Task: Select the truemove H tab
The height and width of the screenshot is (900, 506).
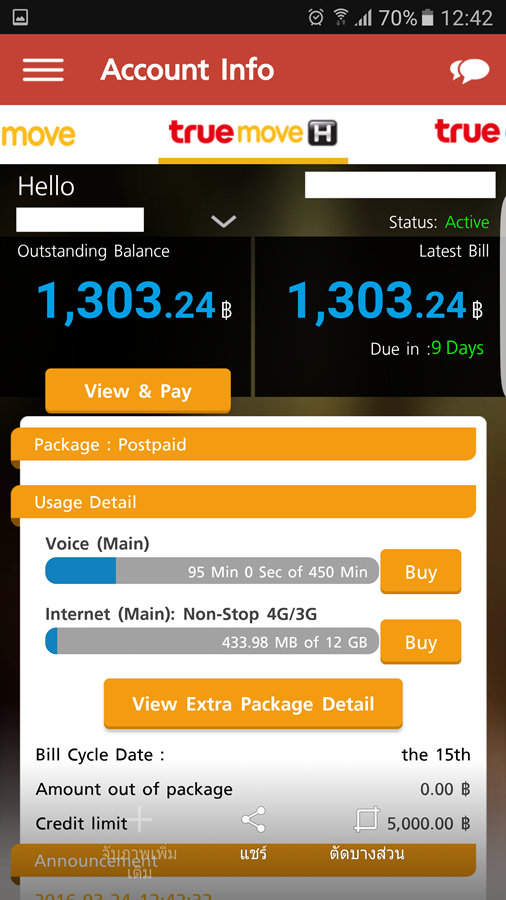Action: (253, 133)
